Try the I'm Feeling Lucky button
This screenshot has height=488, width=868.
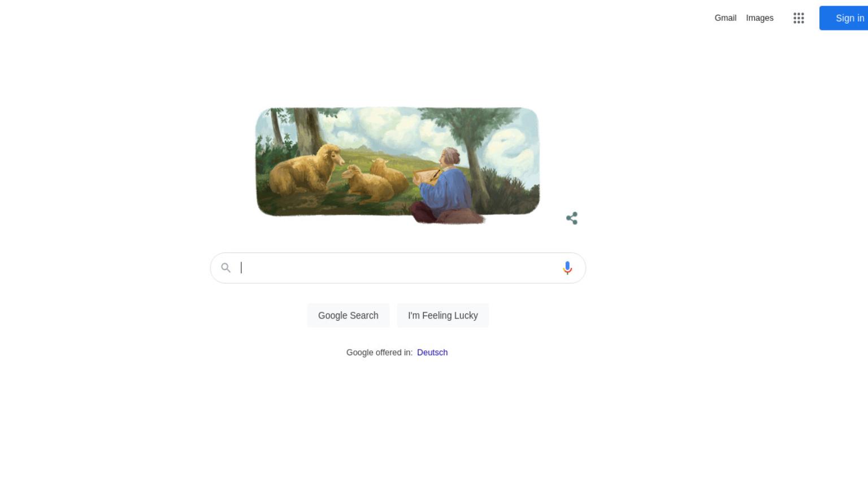tap(443, 315)
